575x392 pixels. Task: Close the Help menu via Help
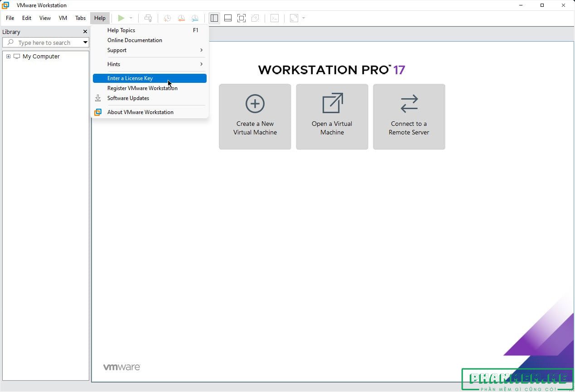point(100,18)
